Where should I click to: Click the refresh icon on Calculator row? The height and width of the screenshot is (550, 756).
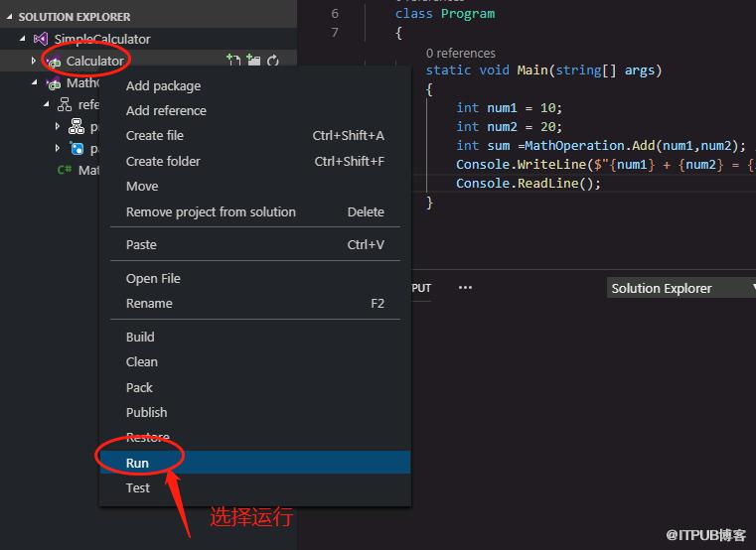click(273, 61)
